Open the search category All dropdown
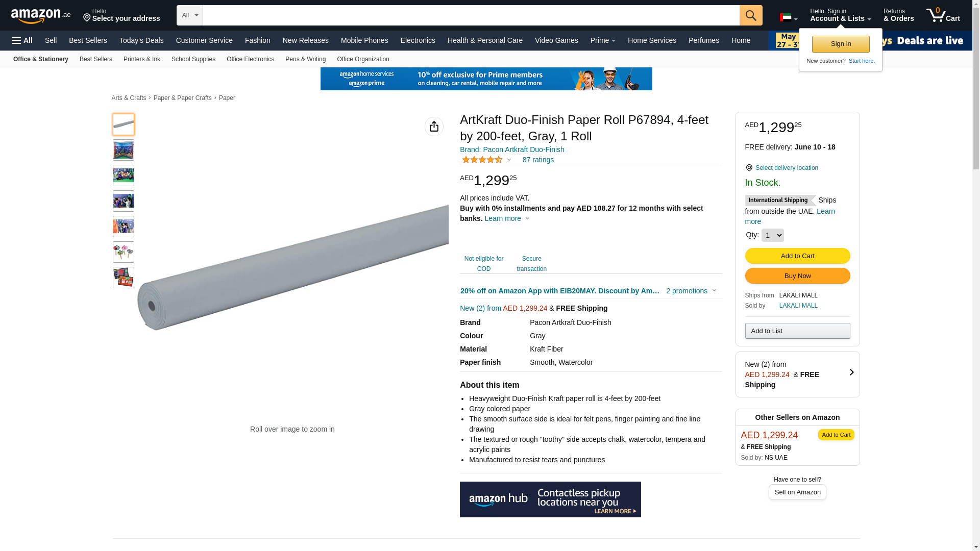This screenshot has height=551, width=980. 189,15
